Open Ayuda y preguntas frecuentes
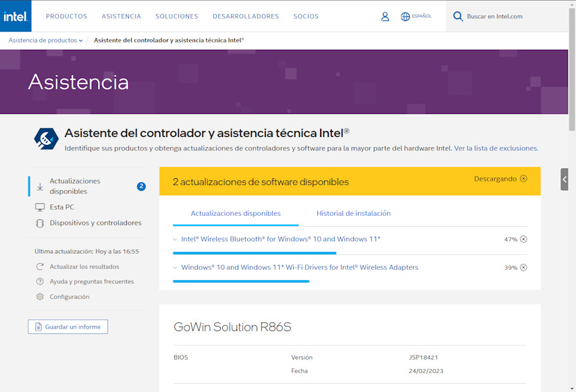 (92, 281)
